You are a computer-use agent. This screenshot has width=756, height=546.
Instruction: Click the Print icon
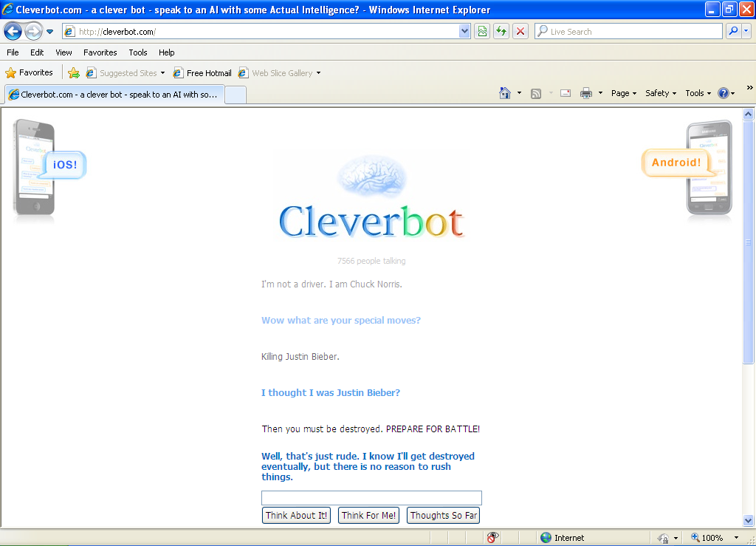coord(585,94)
